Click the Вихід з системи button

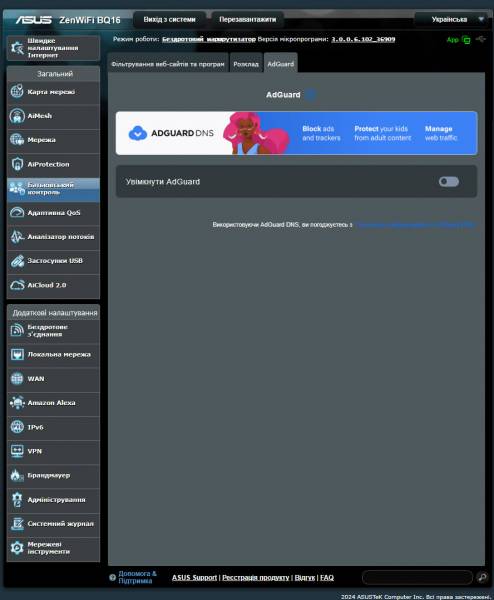coord(170,20)
